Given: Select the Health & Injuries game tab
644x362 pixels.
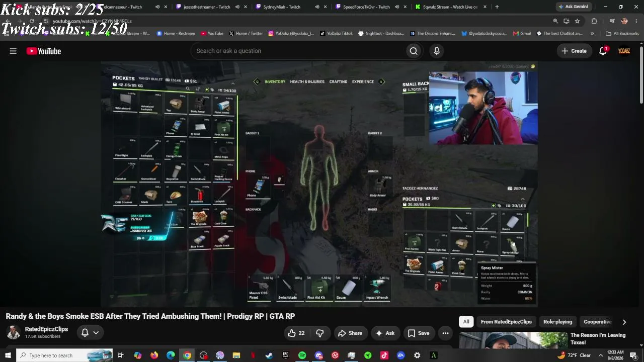Looking at the screenshot, I should pos(307,81).
